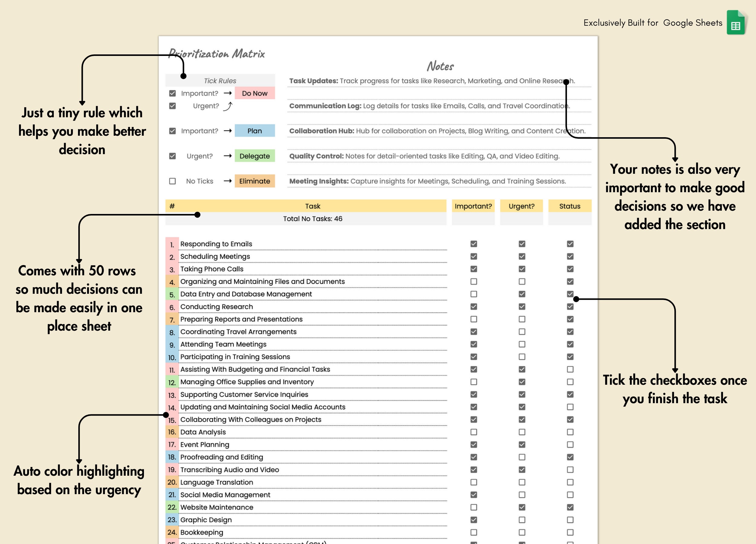Toggle the Urgent? checkbox beside Delegate
Screen dimensions: 756x544
tap(172, 156)
